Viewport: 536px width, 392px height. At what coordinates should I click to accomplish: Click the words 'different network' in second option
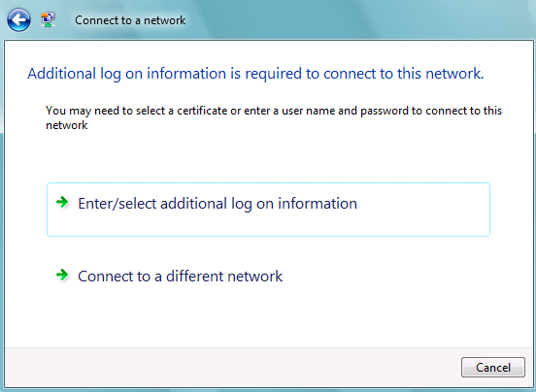(x=224, y=276)
